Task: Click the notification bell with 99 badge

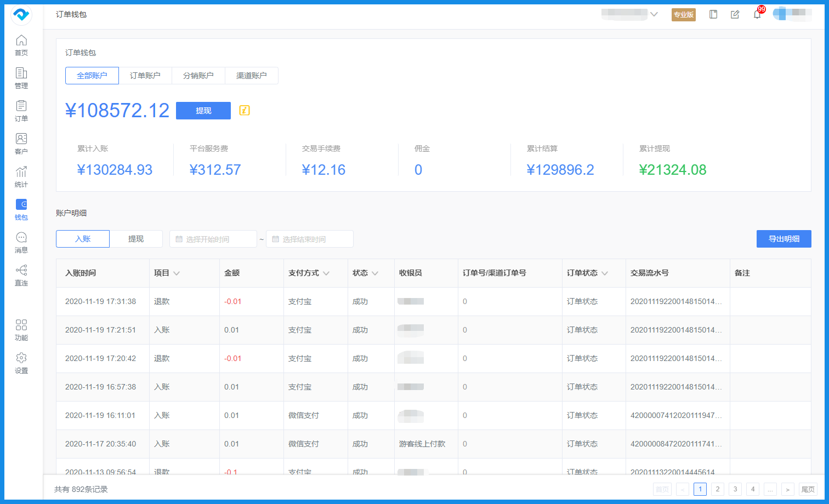Action: point(757,15)
